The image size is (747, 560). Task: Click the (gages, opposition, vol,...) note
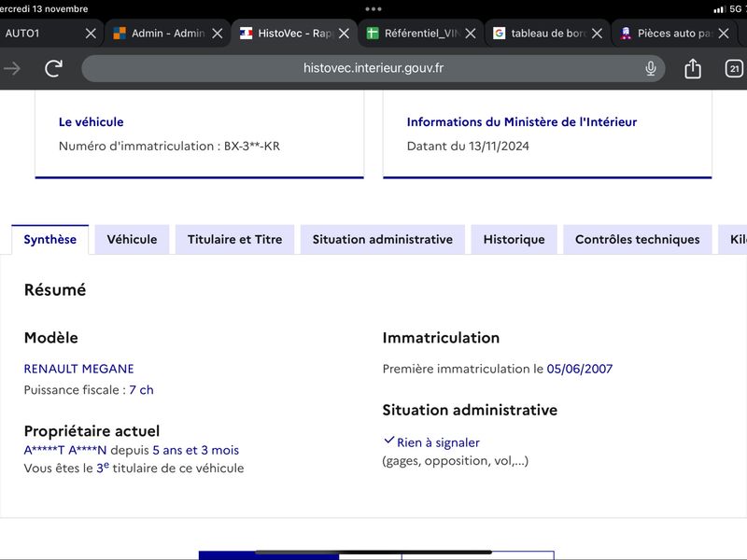[456, 461]
